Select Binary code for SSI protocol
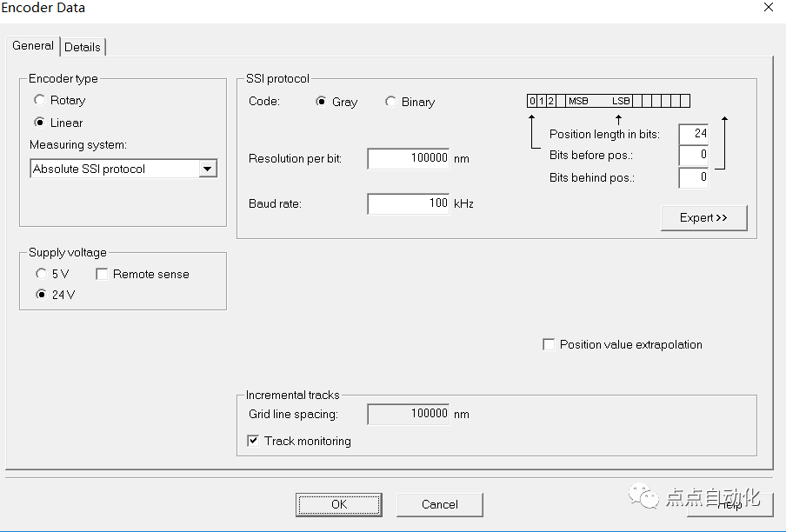This screenshot has width=786, height=532. point(390,102)
